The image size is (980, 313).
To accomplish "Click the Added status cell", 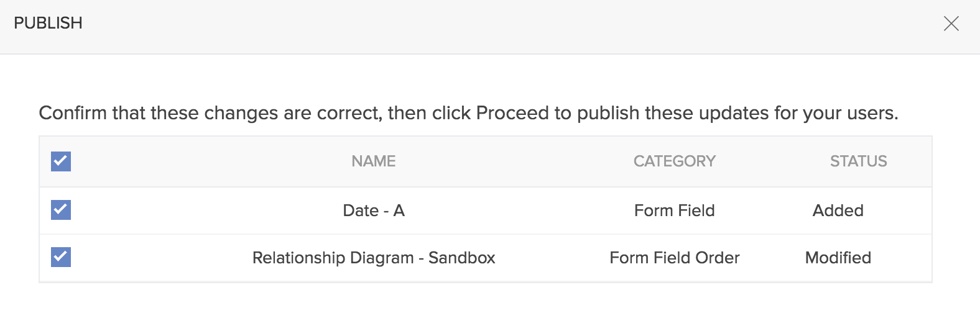I will 838,211.
